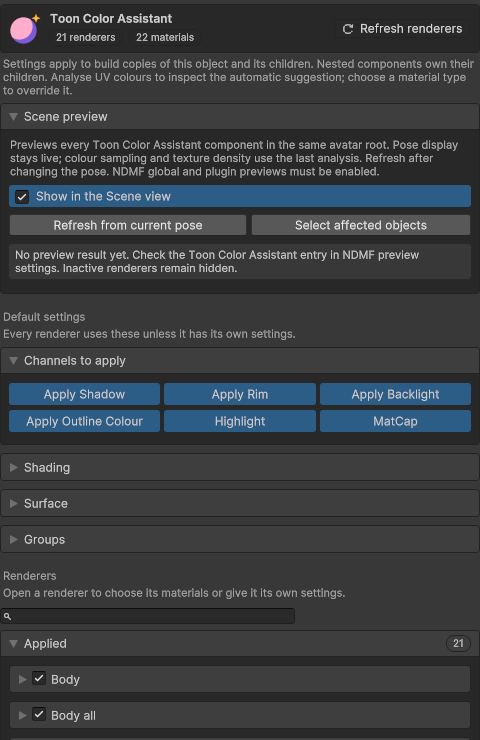
Task: Click Select affected objects button
Action: tap(361, 225)
